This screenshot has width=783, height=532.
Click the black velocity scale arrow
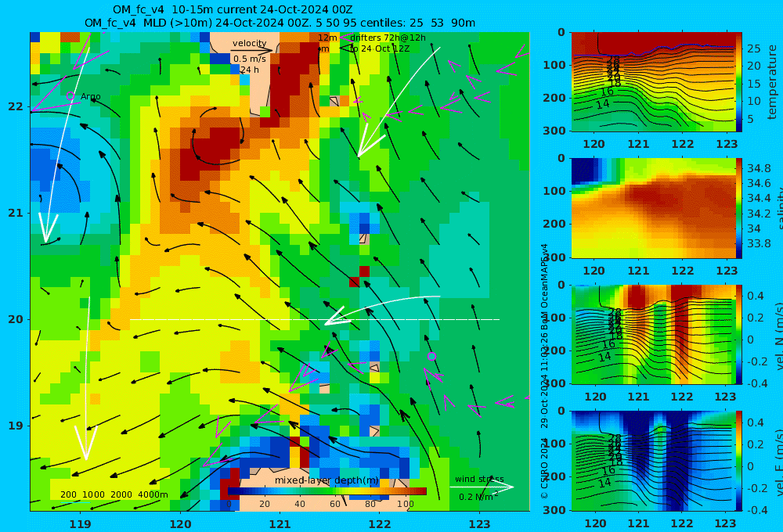click(251, 50)
